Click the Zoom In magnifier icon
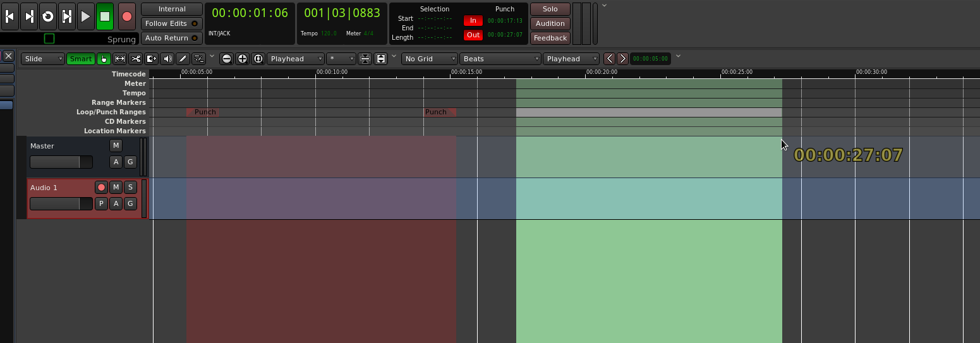 (242, 59)
